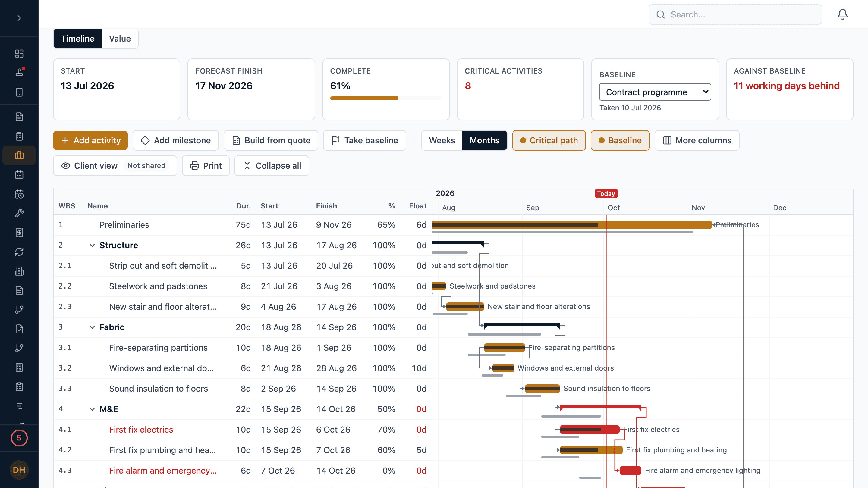Click the Fire alarm and emergency red Gantt bar
868x488 pixels.
coord(630,471)
